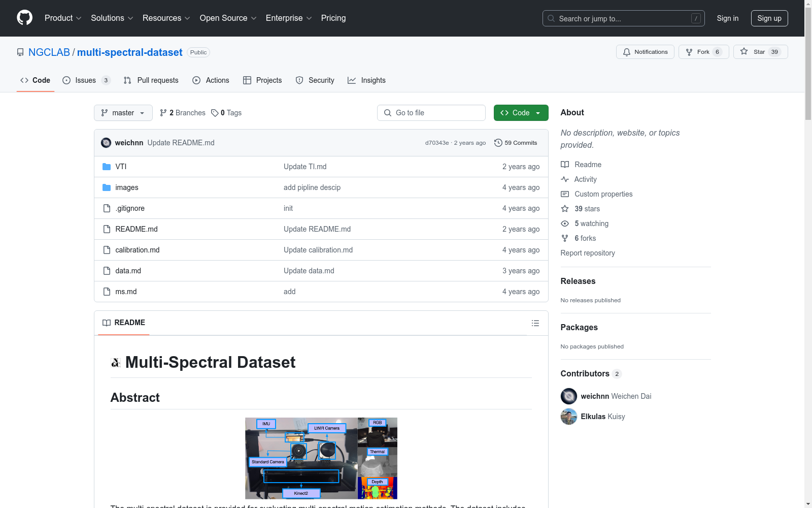Click the README.md file icon
The height and width of the screenshot is (508, 812).
click(x=107, y=229)
